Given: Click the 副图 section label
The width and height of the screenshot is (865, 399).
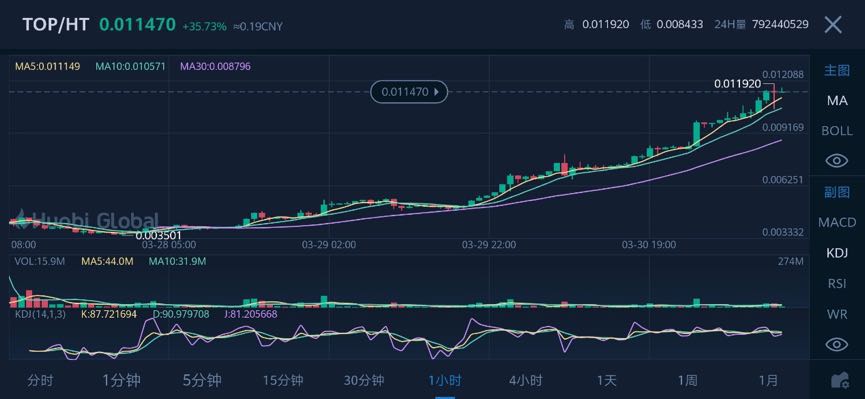Looking at the screenshot, I should tap(837, 192).
